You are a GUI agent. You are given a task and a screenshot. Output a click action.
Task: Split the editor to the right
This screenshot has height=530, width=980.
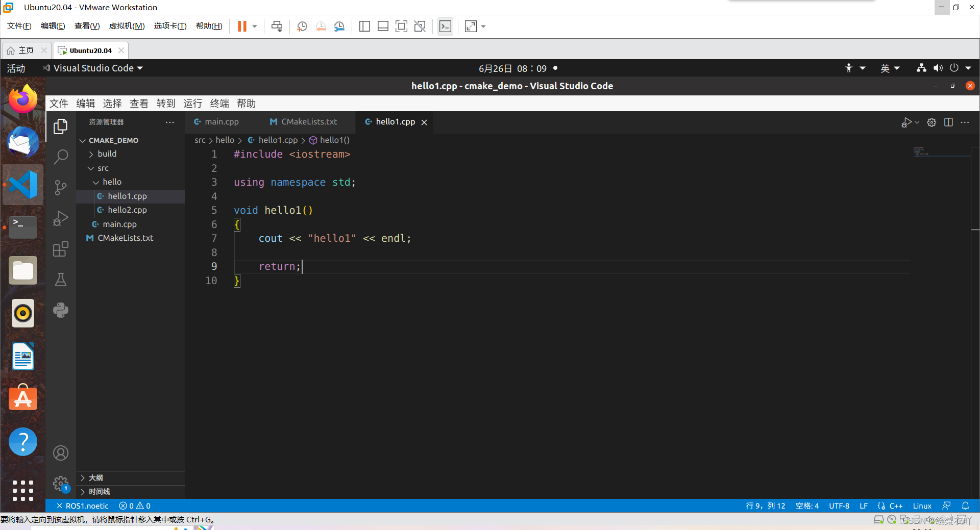point(948,122)
